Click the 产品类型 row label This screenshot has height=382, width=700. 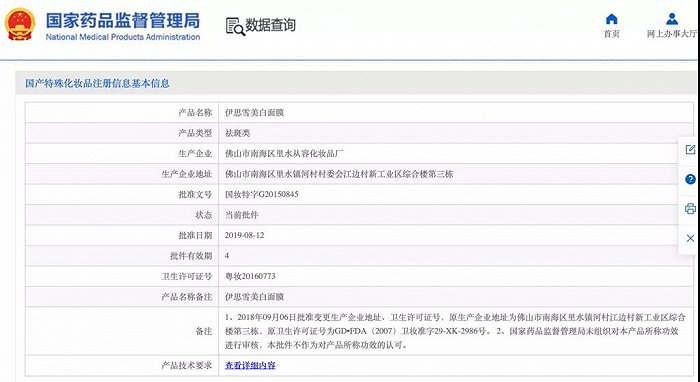point(195,133)
